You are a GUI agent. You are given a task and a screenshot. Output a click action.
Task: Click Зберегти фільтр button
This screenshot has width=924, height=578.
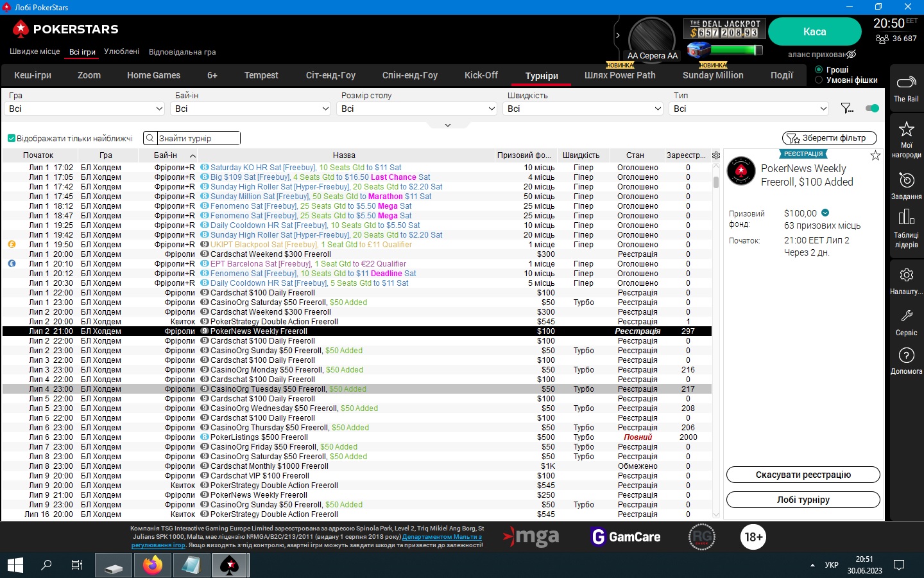pyautogui.click(x=829, y=138)
